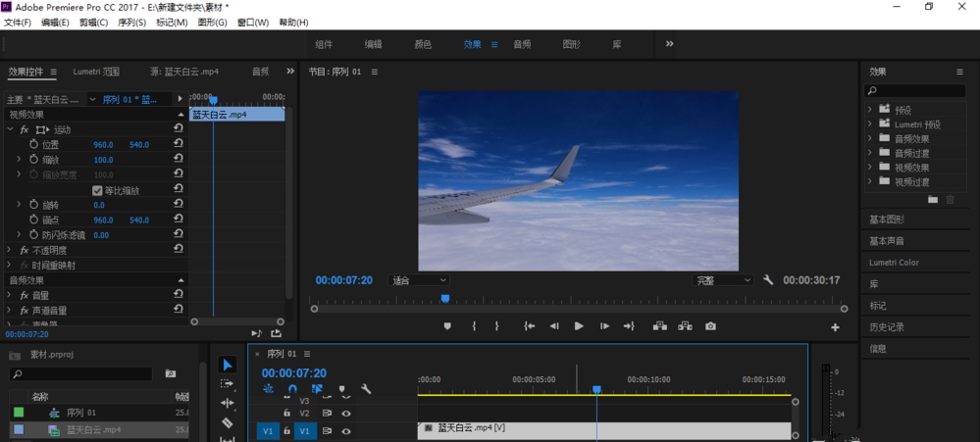Click the Add Marker icon in program monitor
Viewport: 980px width, 442px height.
(x=447, y=326)
